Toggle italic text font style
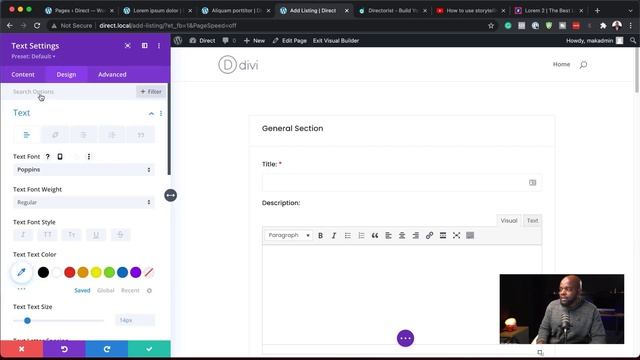The height and width of the screenshot is (360, 640). point(23,235)
